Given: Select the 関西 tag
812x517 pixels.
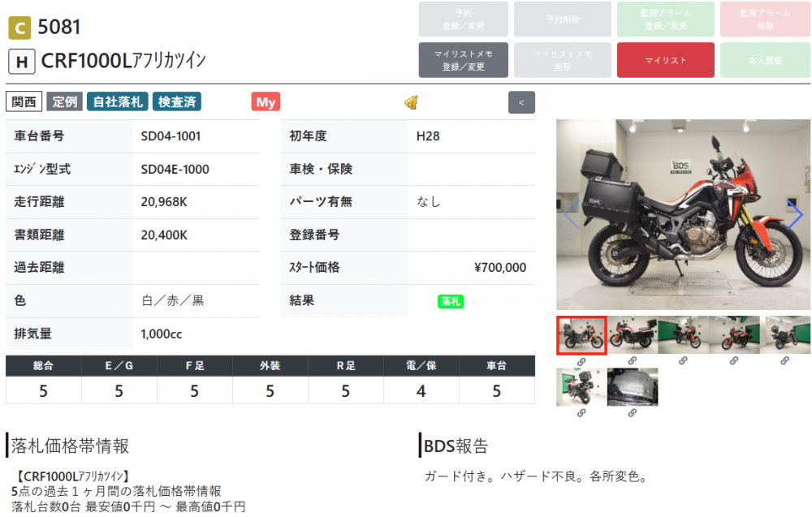Looking at the screenshot, I should point(24,101).
